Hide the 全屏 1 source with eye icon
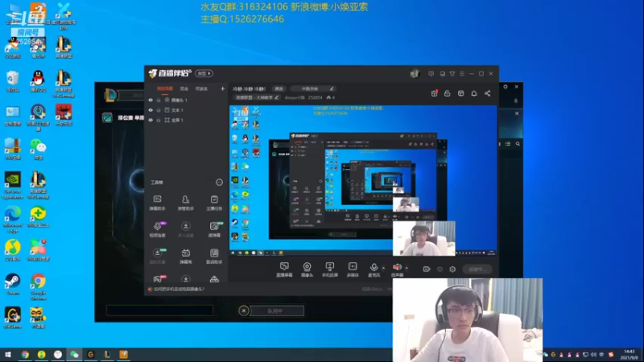This screenshot has width=644, height=362. pos(151,120)
